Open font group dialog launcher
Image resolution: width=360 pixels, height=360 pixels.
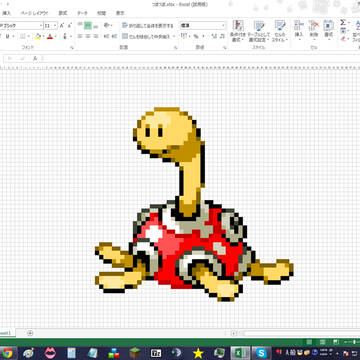[x=72, y=48]
